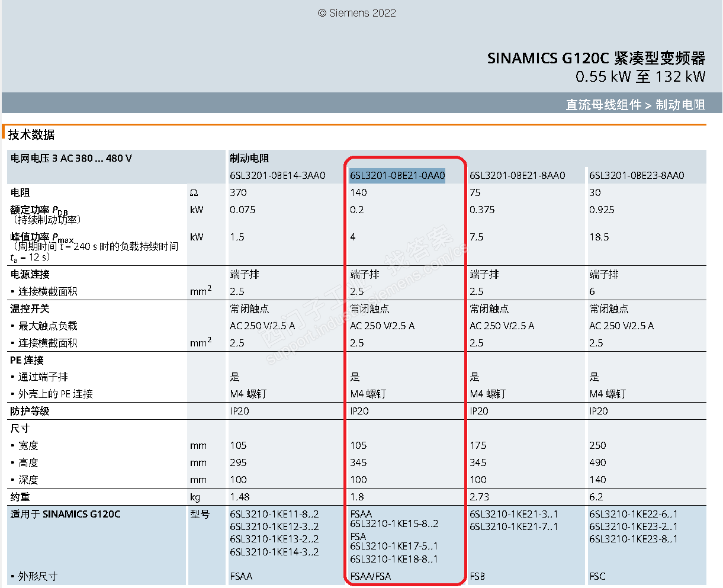
Task: Click the 防护等级 row label
Action: [30, 411]
